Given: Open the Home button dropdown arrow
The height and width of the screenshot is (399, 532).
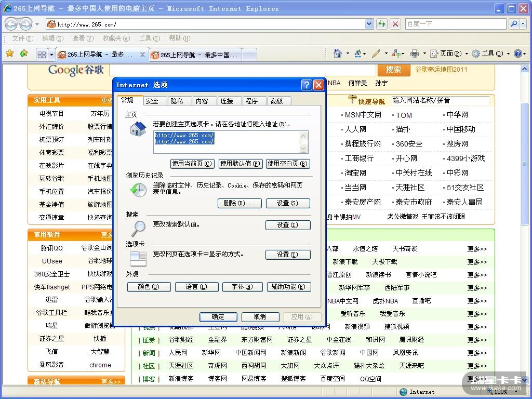Looking at the screenshot, I should (348, 54).
